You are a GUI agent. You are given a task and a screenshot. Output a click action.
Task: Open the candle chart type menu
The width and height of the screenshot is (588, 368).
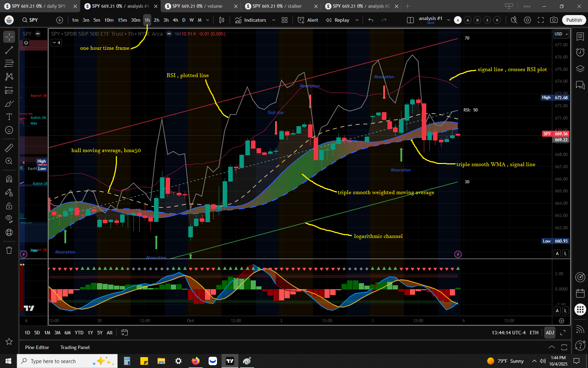(x=222, y=20)
